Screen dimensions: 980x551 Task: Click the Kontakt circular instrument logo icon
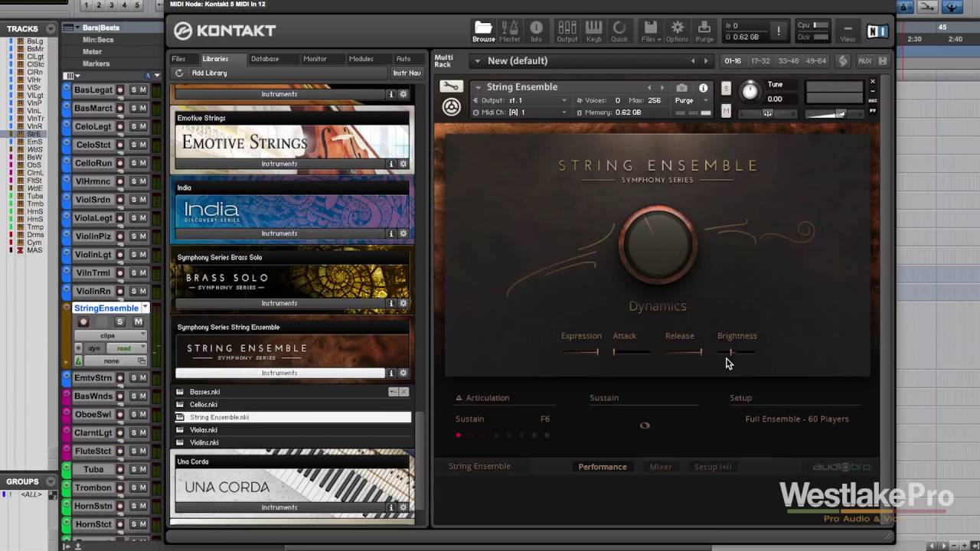click(452, 107)
